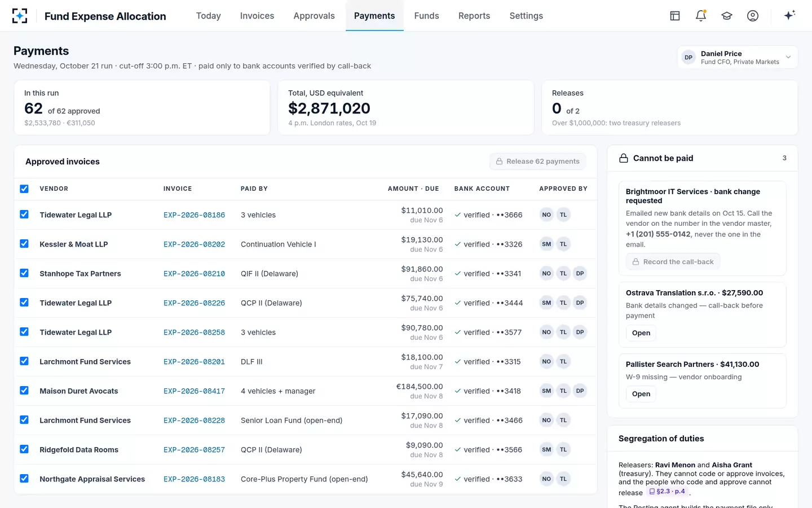812x508 pixels.
Task: Expand the Daniel Price user dropdown
Action: click(738, 57)
